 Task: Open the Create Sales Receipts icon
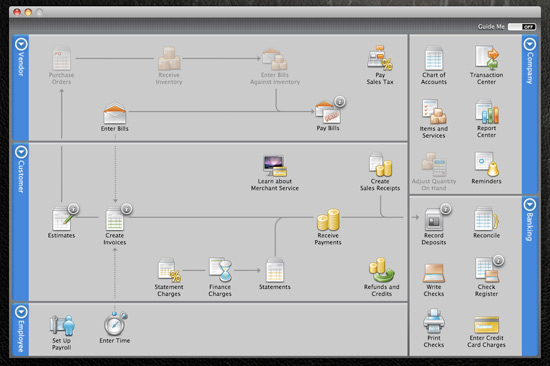click(x=380, y=165)
